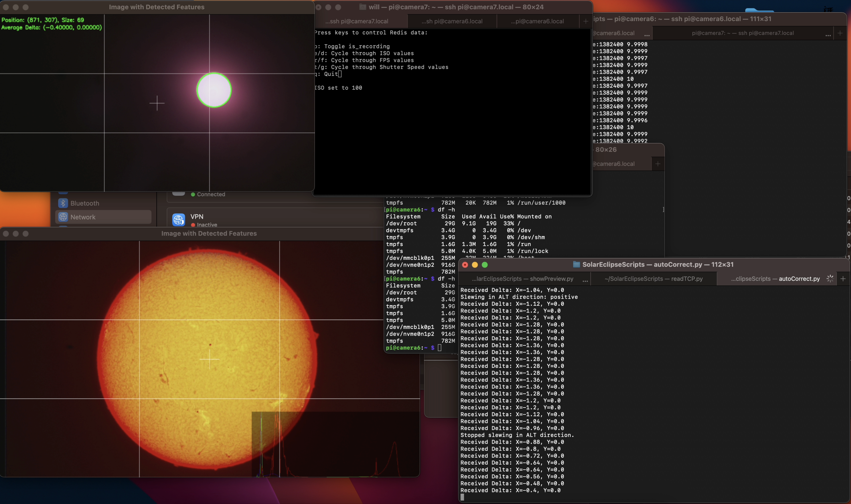Switch to the readTCP.py tab

[x=653, y=279]
